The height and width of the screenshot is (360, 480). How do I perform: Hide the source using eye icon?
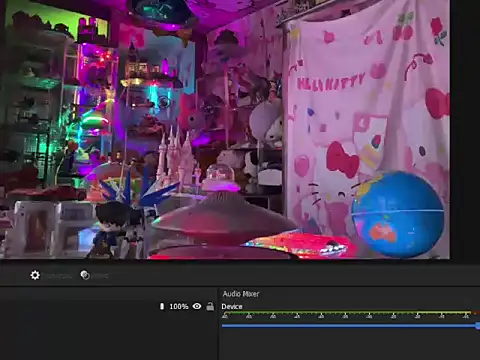click(x=197, y=306)
